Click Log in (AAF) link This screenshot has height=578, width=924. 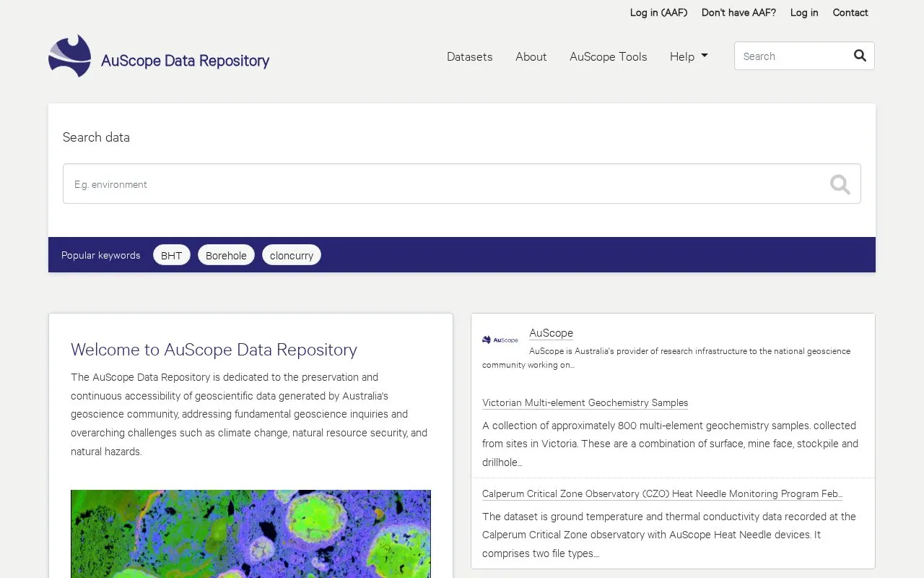[658, 12]
